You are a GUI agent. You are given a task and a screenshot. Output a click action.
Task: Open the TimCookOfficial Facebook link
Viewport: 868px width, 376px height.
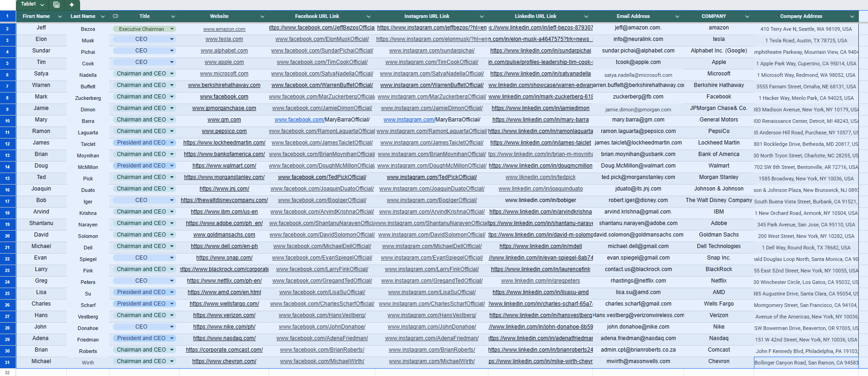pos(322,62)
